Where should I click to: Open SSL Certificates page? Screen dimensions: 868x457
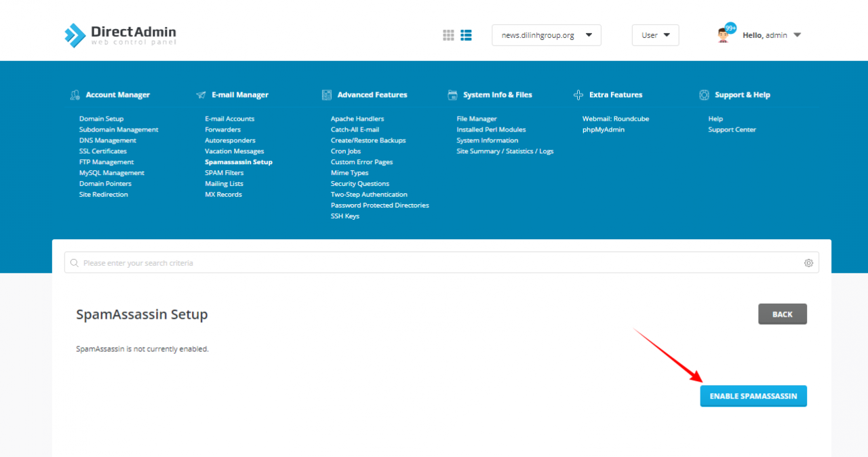tap(103, 151)
